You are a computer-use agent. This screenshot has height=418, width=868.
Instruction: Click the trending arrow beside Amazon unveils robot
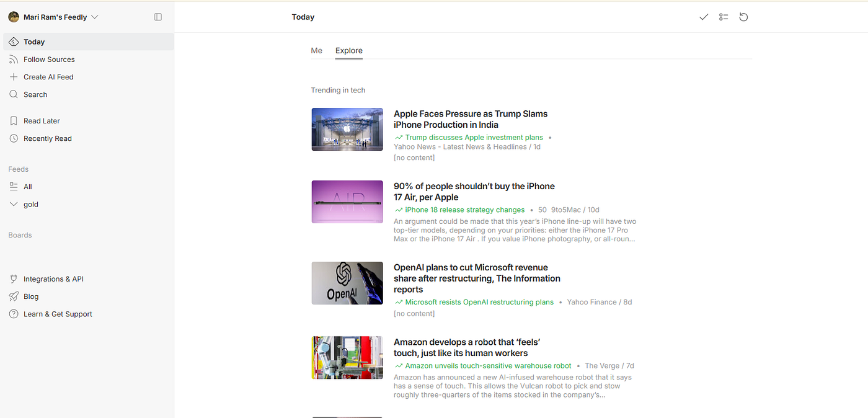(x=399, y=366)
